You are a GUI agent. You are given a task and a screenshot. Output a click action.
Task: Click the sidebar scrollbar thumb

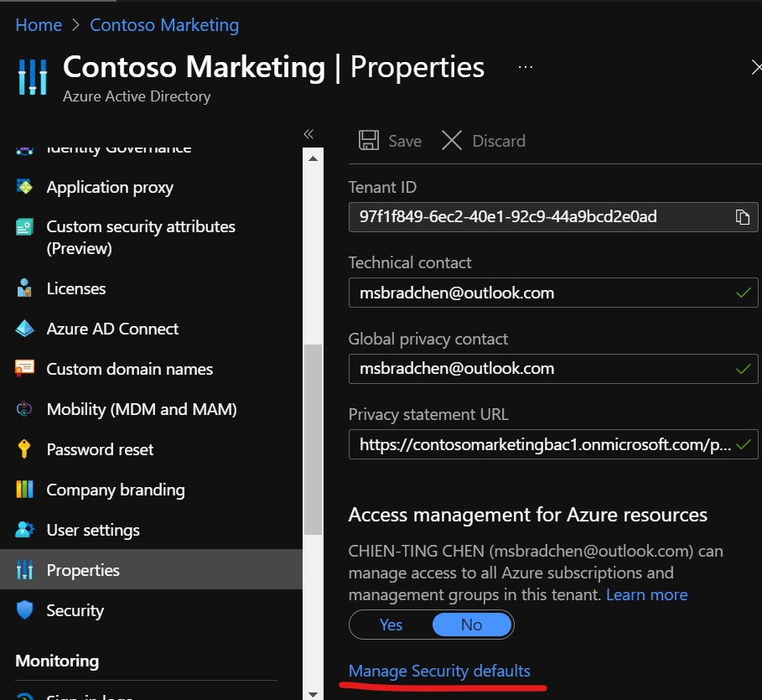[313, 439]
